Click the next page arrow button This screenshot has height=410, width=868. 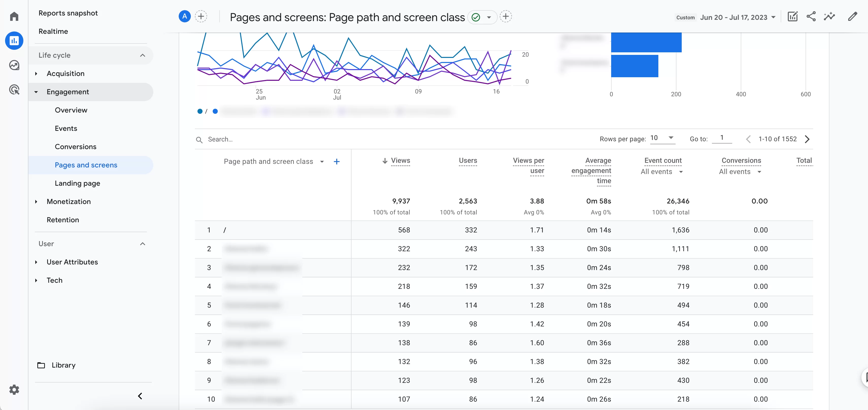pyautogui.click(x=808, y=139)
